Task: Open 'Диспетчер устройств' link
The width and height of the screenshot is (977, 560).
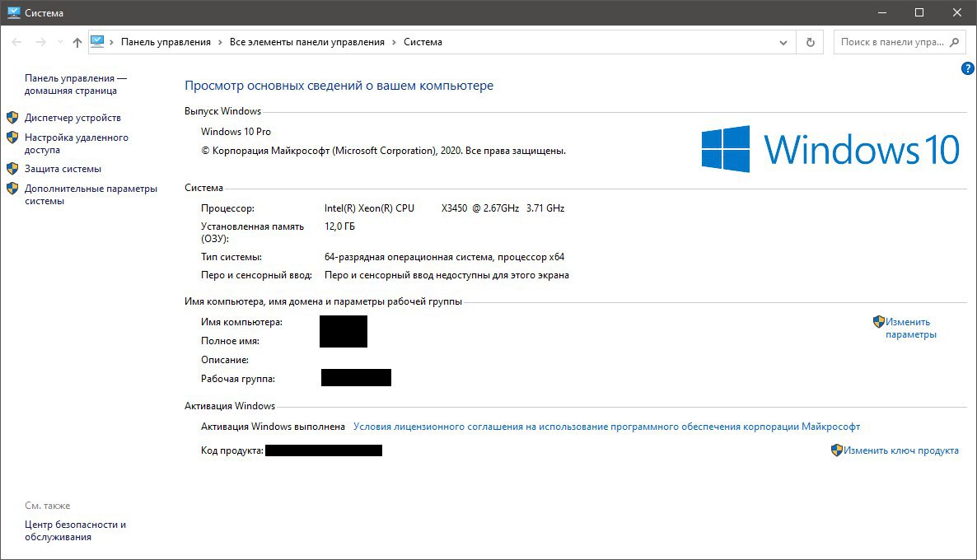Action: click(72, 118)
